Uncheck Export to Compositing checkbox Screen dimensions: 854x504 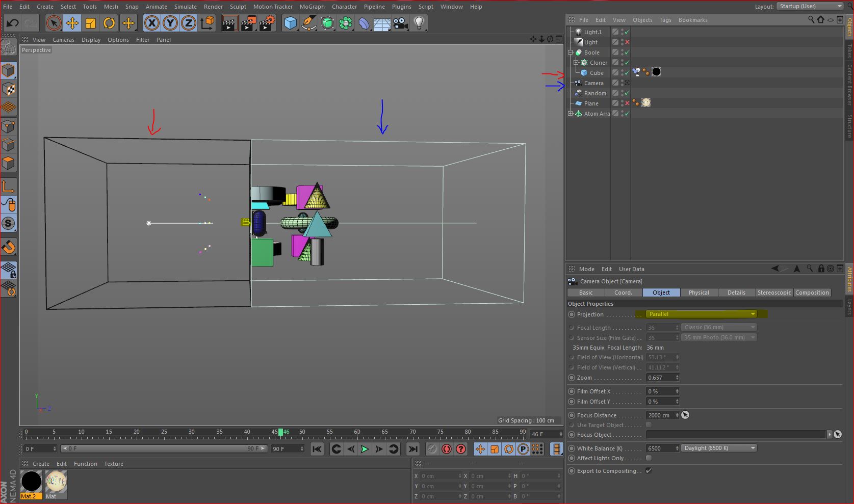tap(649, 471)
